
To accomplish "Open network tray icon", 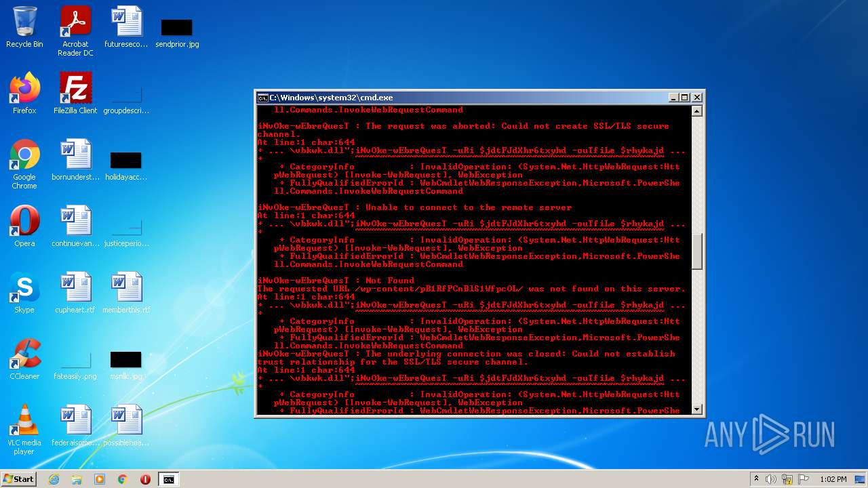I will point(787,479).
